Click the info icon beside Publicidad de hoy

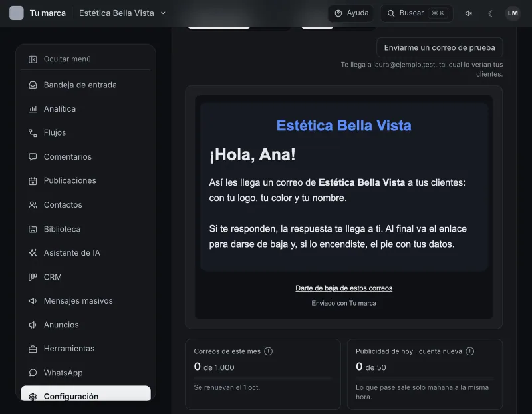click(470, 351)
